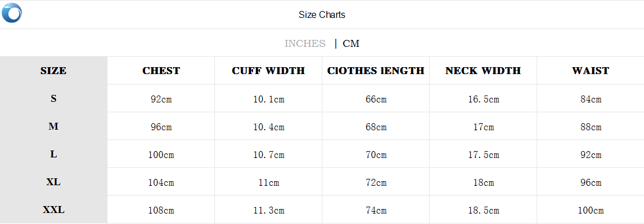Click the blue circular logo icon
644x224 pixels.
(12, 13)
